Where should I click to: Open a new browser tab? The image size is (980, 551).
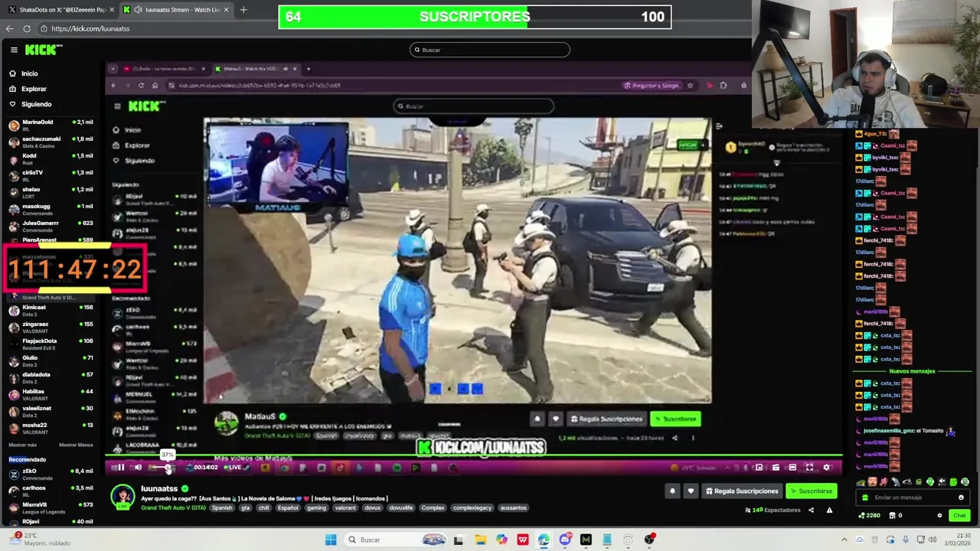coord(243,10)
